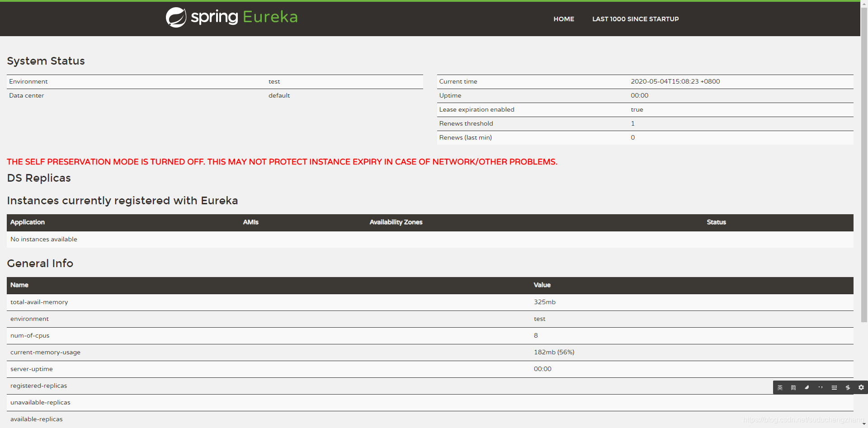Click IME up-down arrows switch icon
Viewport: 868px width, 428px height.
pos(848,387)
